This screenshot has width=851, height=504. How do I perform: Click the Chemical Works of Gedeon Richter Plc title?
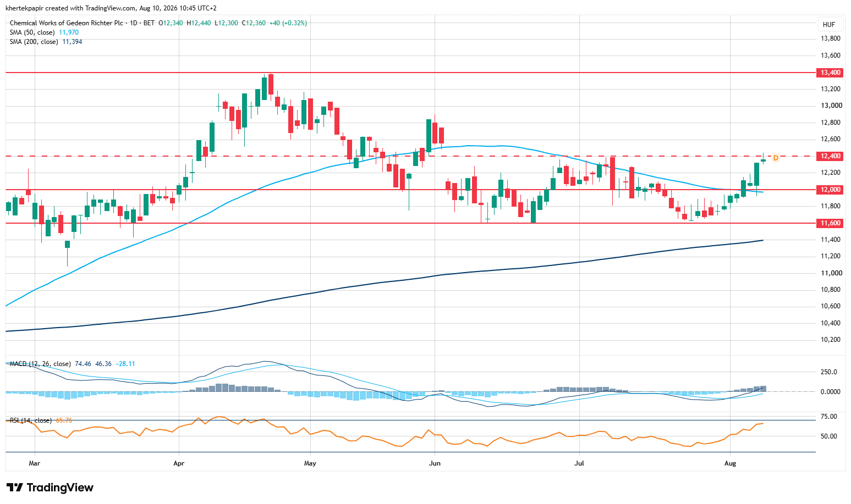click(x=67, y=23)
